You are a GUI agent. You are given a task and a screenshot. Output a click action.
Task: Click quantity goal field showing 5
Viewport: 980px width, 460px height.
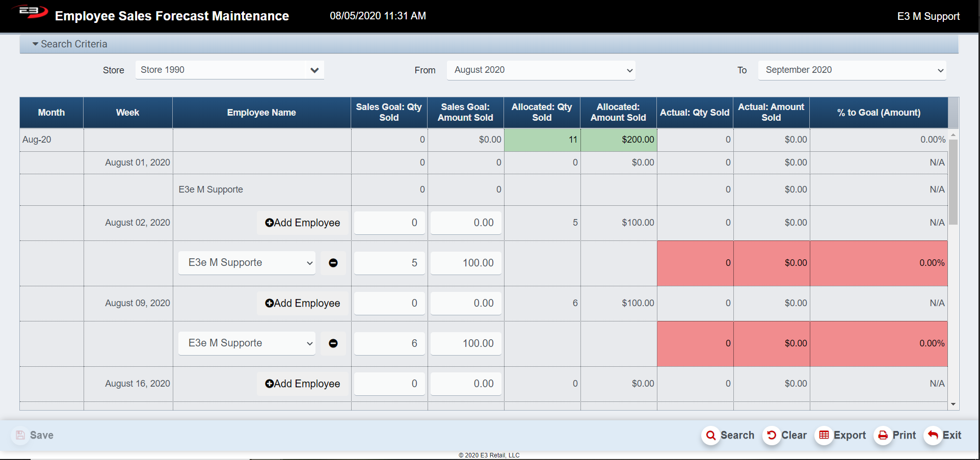click(389, 263)
